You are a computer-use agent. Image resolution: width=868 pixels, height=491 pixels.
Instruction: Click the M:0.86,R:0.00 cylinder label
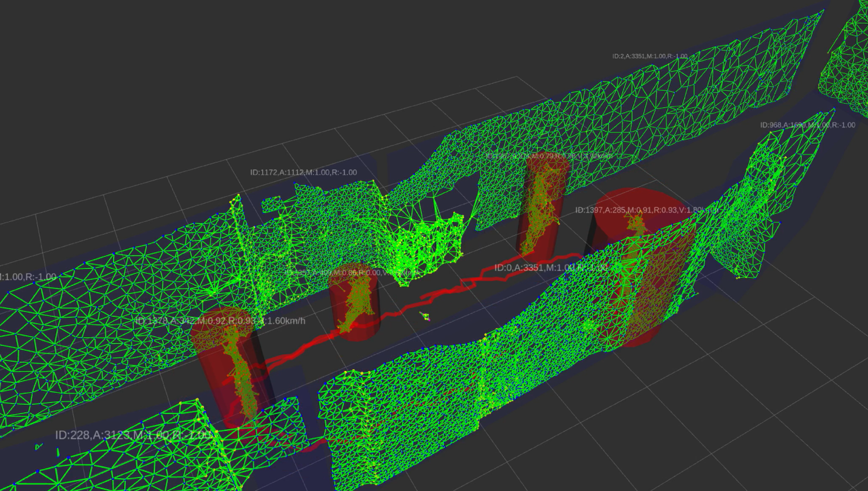352,273
